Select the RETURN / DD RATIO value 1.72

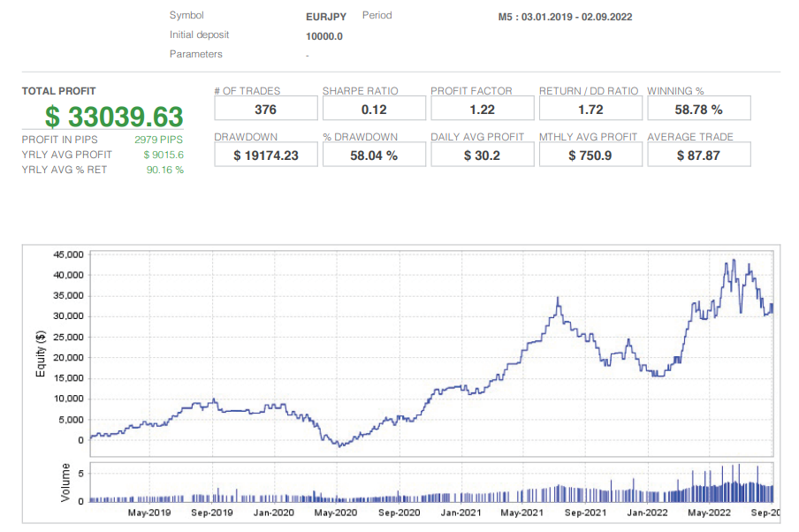tap(590, 108)
